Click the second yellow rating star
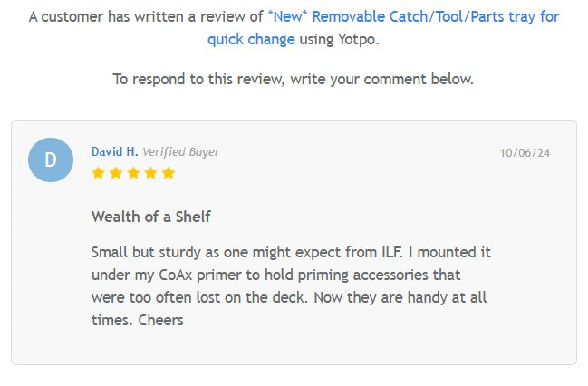588x386 pixels. 115,173
